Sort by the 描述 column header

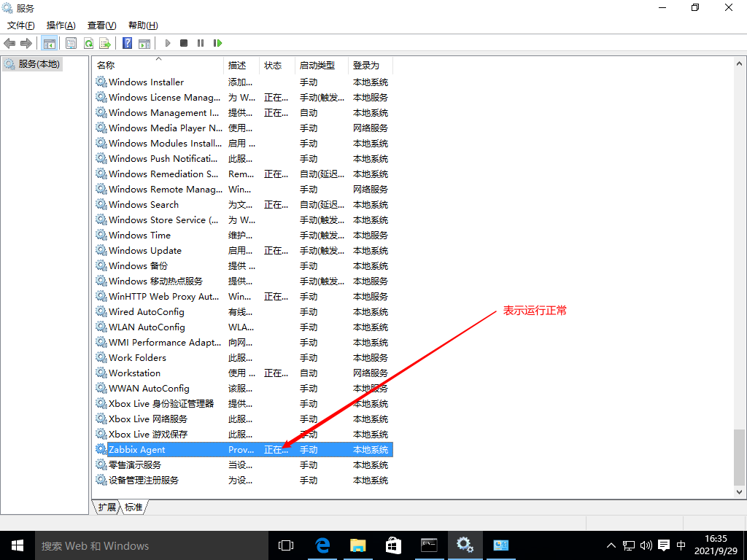pos(241,65)
